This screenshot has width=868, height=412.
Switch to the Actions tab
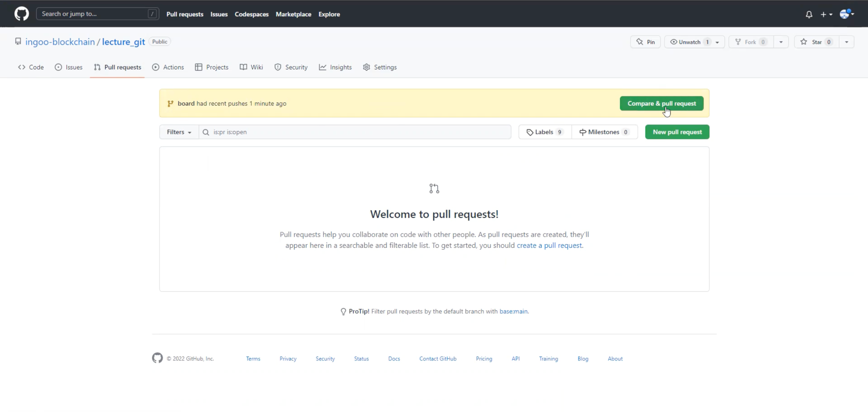168,67
